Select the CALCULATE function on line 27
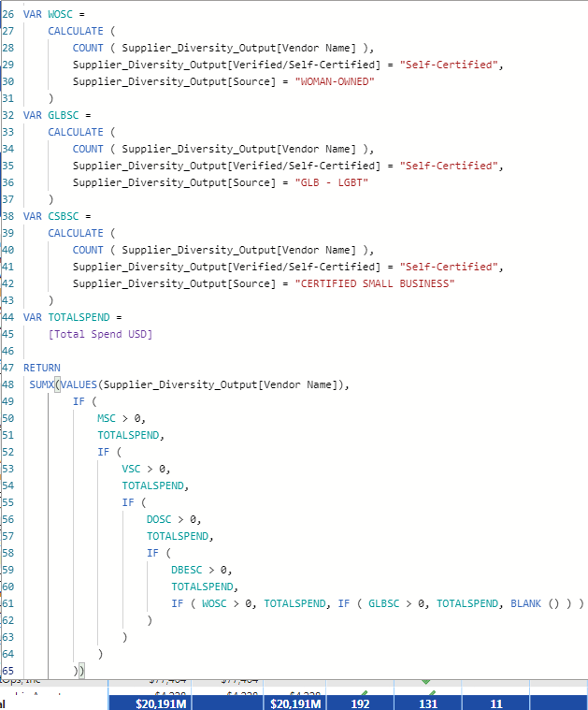Screen dimensions: 588x710 76,31
